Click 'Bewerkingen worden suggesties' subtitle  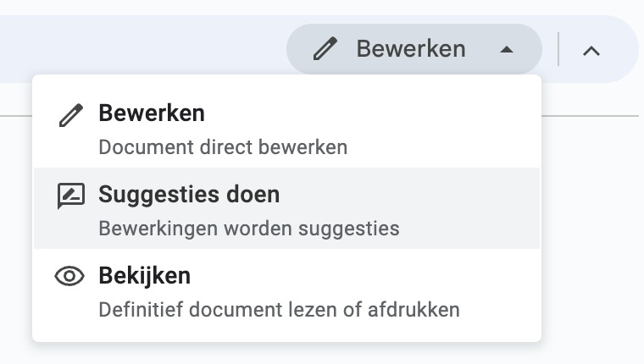pyautogui.click(x=249, y=229)
